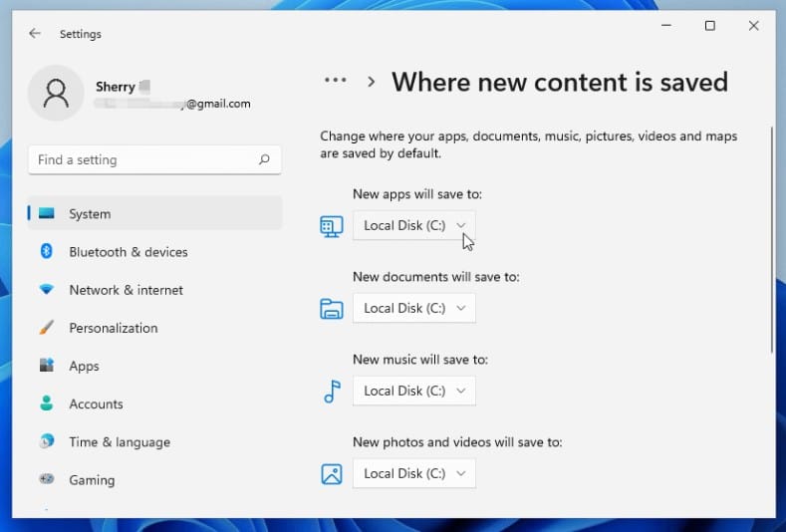
Task: Click the vertical scrollbar on the right
Action: (x=772, y=239)
